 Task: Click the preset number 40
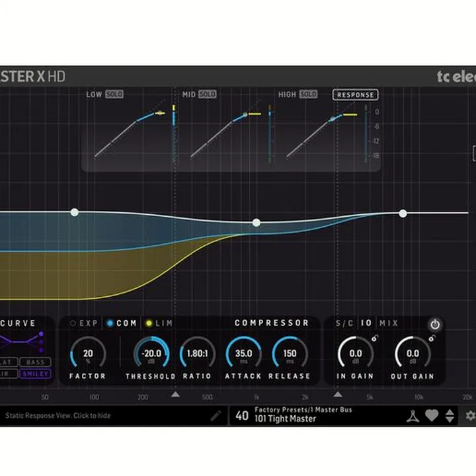click(x=242, y=416)
